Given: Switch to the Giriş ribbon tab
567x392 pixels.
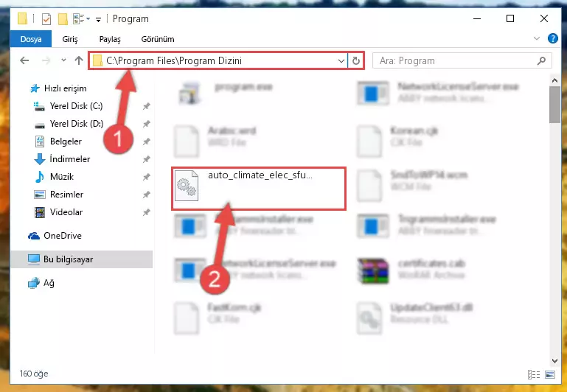Looking at the screenshot, I should click(70, 39).
